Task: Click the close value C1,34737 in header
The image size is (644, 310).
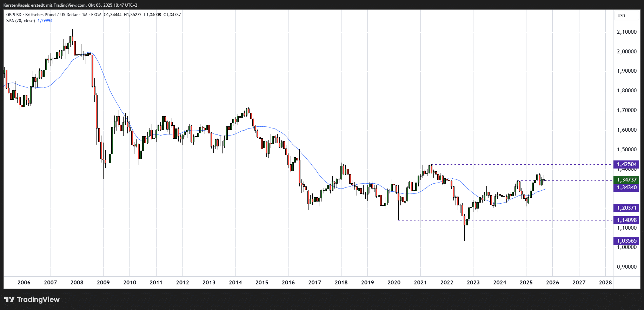Action: [172, 15]
